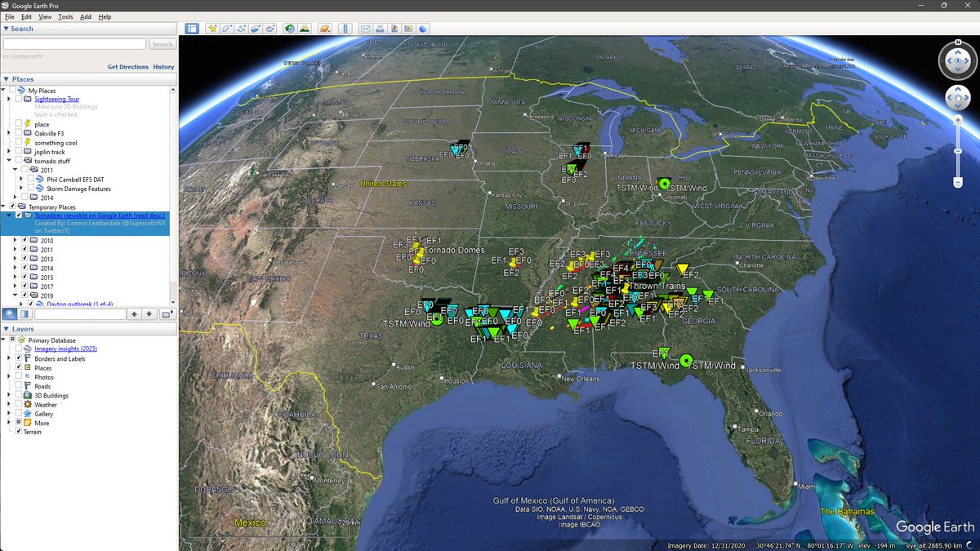Click the zoom in plus button
The height and width of the screenshot is (551, 980).
[957, 120]
